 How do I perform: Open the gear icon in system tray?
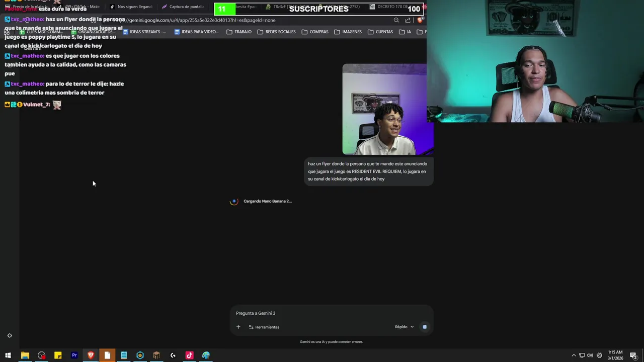pyautogui.click(x=599, y=355)
